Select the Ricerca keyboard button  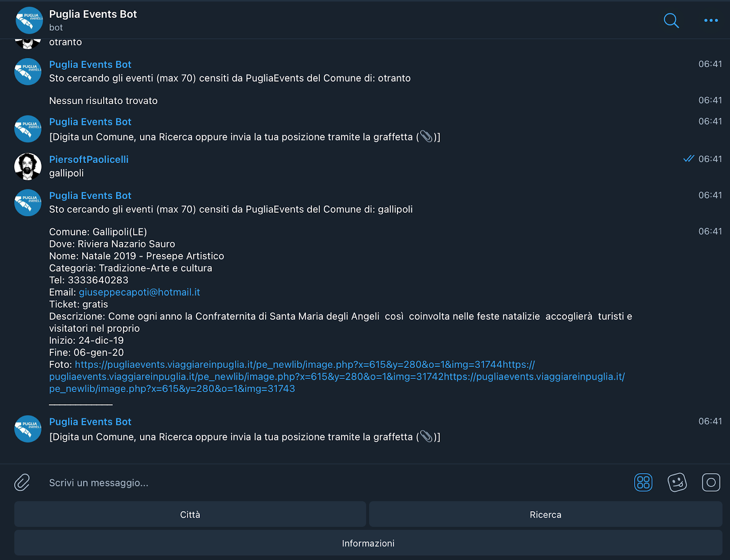coord(546,514)
